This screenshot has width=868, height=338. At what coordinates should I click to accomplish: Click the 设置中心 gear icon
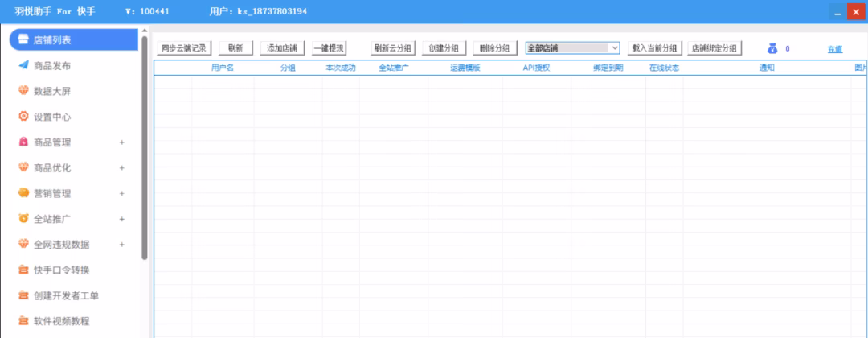(24, 117)
